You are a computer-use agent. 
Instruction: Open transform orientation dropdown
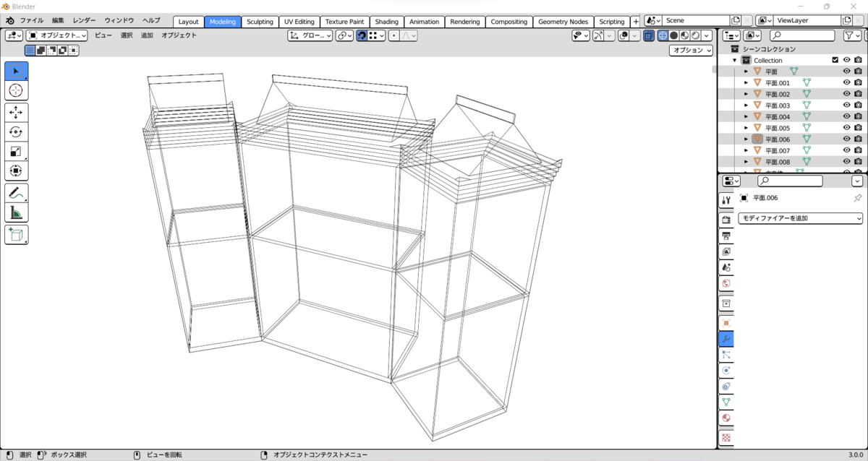310,35
